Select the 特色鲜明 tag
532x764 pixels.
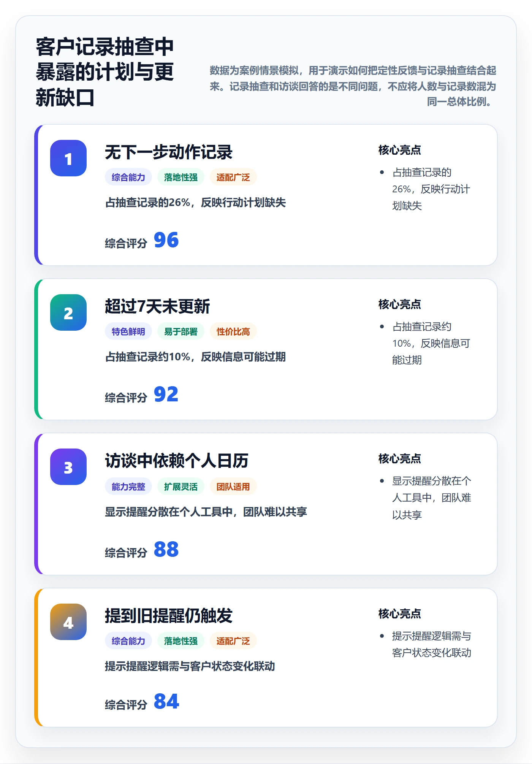click(128, 331)
